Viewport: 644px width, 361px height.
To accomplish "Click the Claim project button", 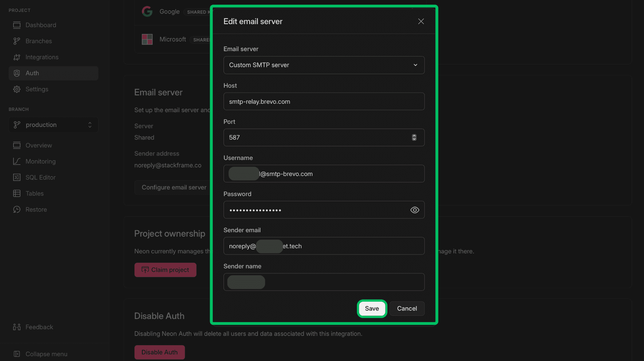I will tap(165, 270).
